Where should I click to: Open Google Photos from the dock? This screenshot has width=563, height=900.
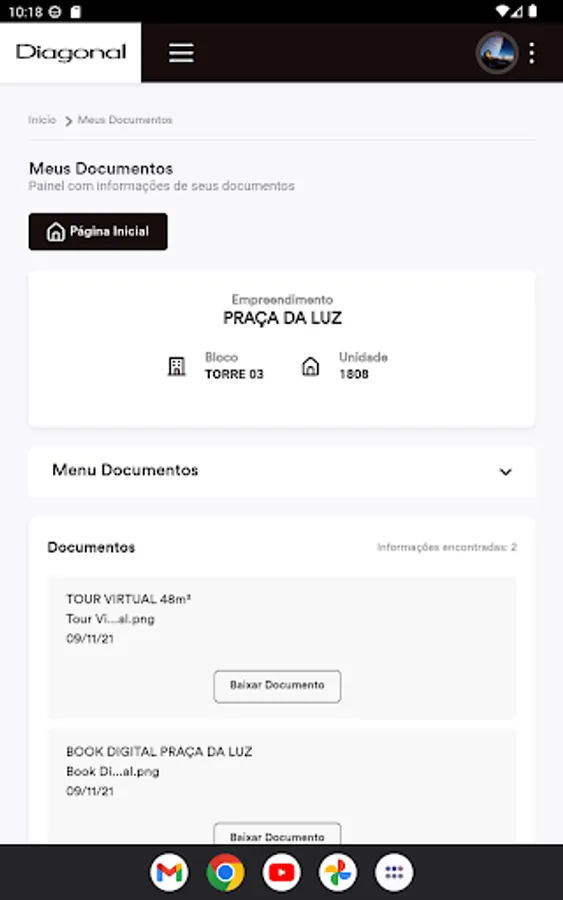point(338,872)
